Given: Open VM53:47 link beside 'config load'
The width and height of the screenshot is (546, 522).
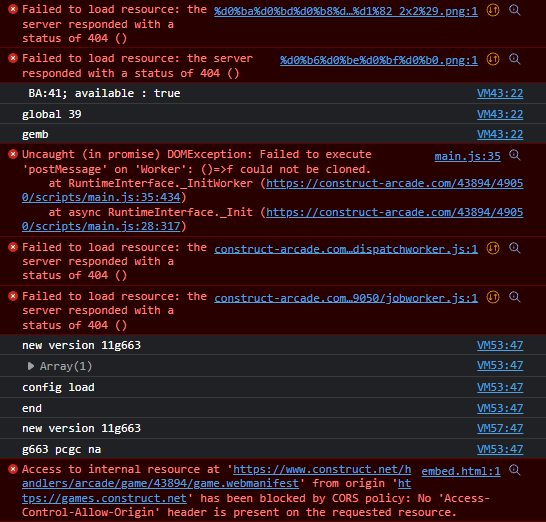Looking at the screenshot, I should (500, 387).
